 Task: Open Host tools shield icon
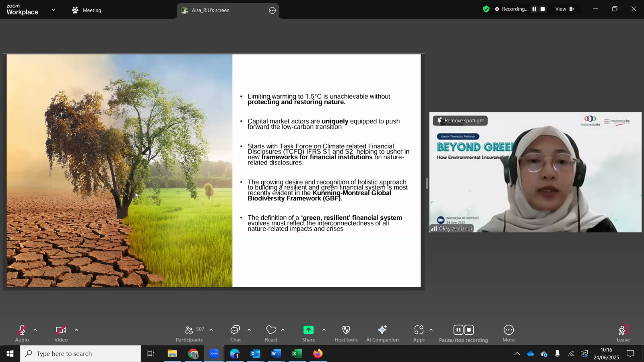tap(346, 330)
